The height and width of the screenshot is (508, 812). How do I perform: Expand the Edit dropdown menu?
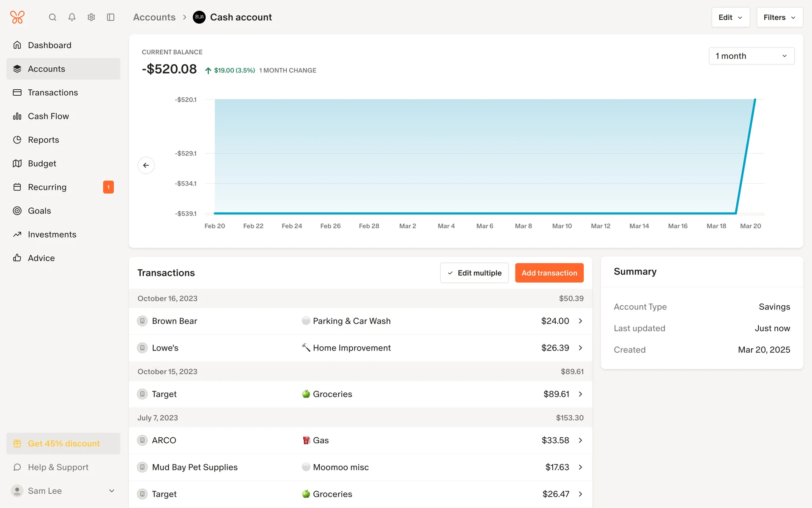[x=730, y=17]
